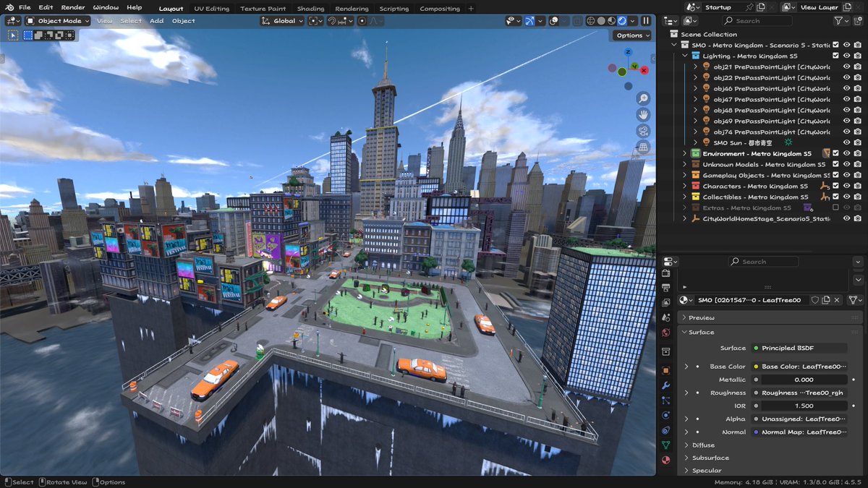The height and width of the screenshot is (488, 868).
Task: Uncheck Environment - Metro Kingdom S5 collection checkbox
Action: pyautogui.click(x=836, y=153)
